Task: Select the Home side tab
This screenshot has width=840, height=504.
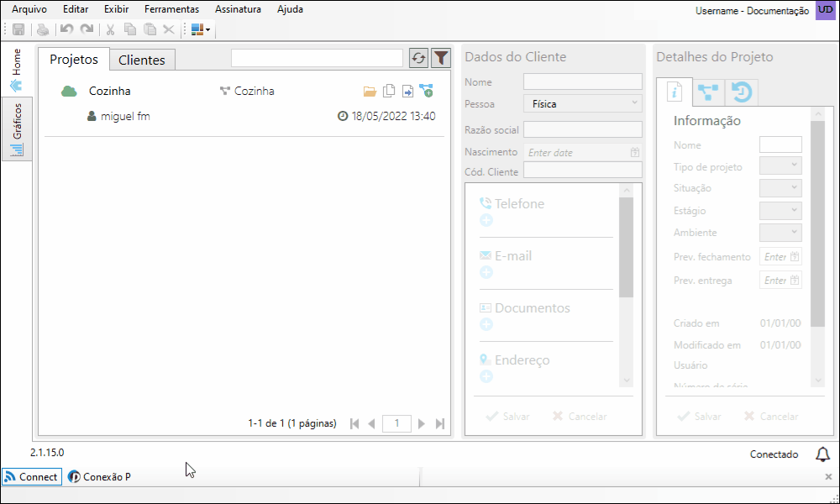Action: tap(17, 70)
